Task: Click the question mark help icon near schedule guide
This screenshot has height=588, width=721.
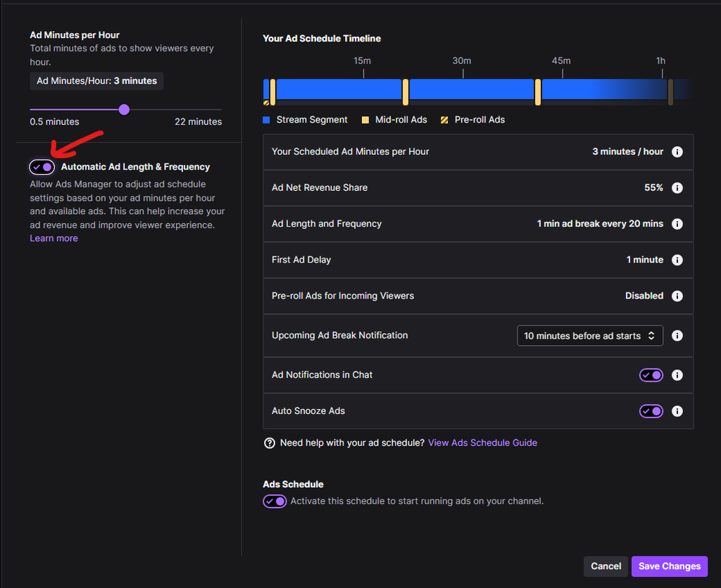Action: tap(270, 443)
